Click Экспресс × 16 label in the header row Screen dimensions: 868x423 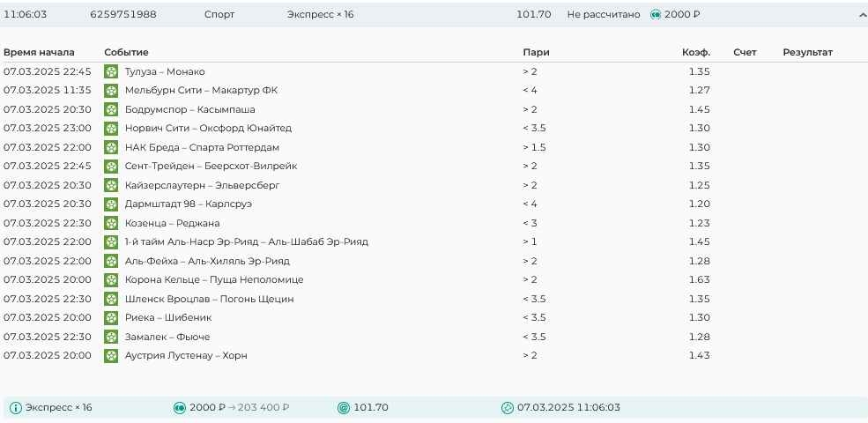(320, 15)
